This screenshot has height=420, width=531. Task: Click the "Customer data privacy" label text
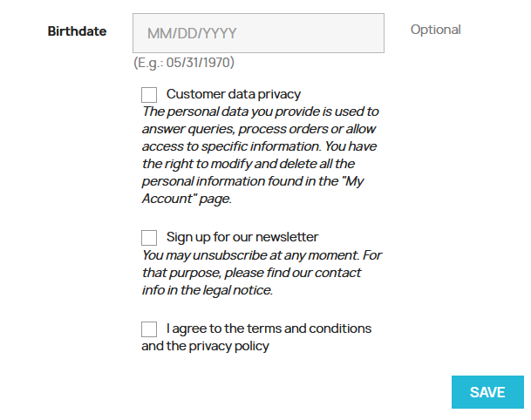pos(233,94)
